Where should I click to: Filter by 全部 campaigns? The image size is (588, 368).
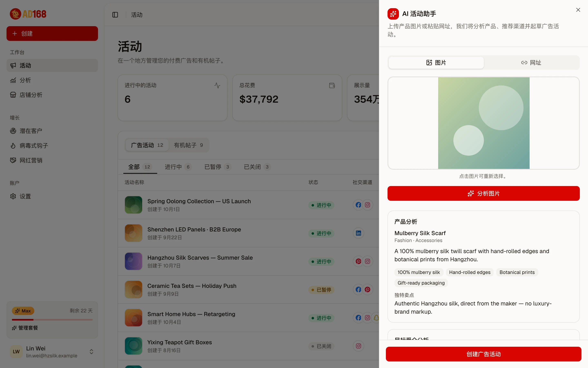click(140, 167)
